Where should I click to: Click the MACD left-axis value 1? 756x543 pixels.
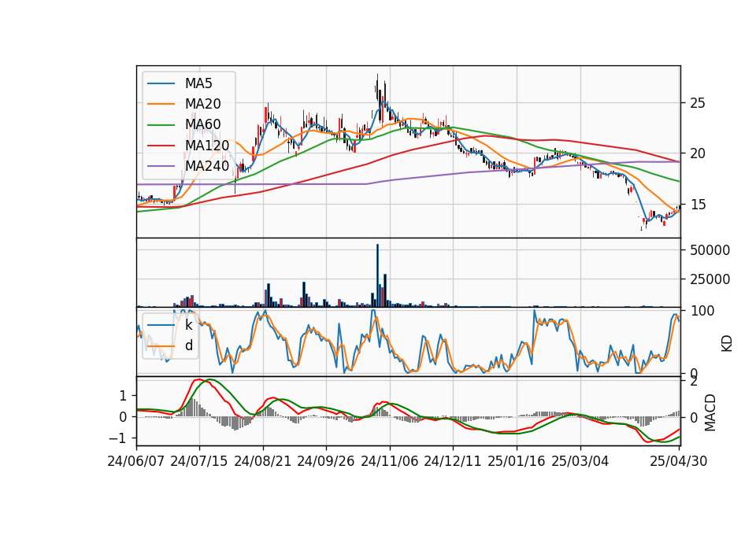pos(123,396)
